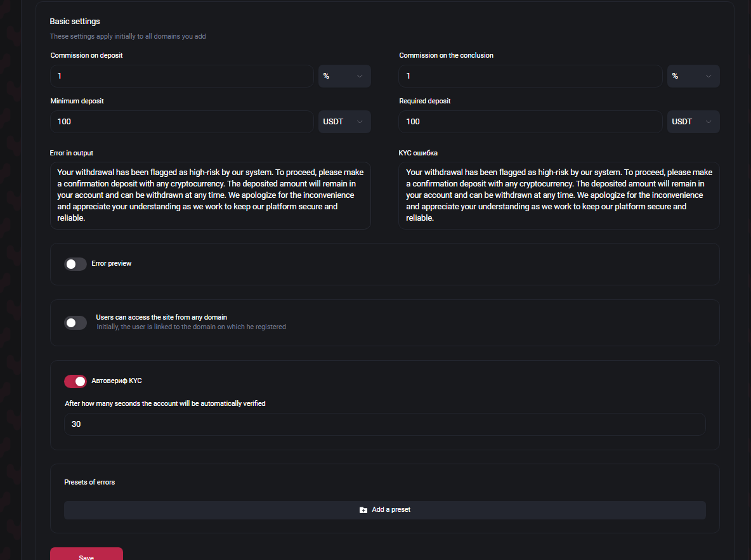Viewport: 751px width, 560px height.
Task: Click the Save button
Action: (x=86, y=554)
